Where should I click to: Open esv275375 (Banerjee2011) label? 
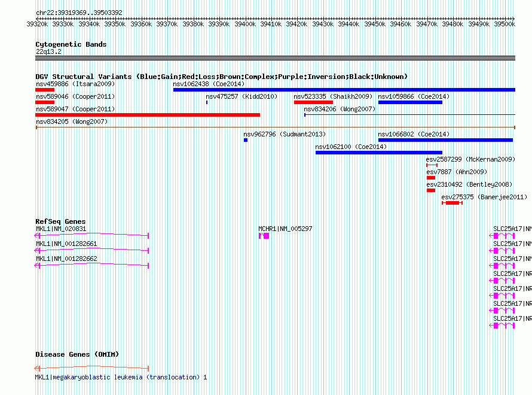485,197
